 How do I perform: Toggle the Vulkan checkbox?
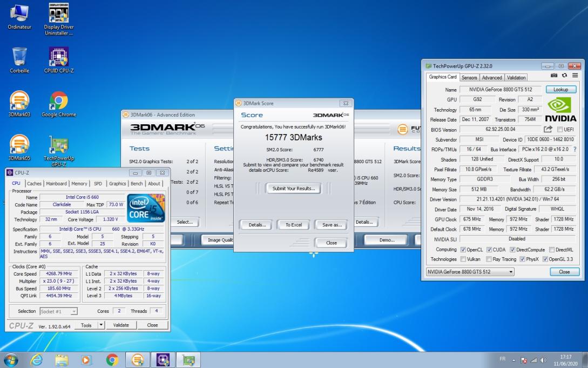pyautogui.click(x=463, y=259)
